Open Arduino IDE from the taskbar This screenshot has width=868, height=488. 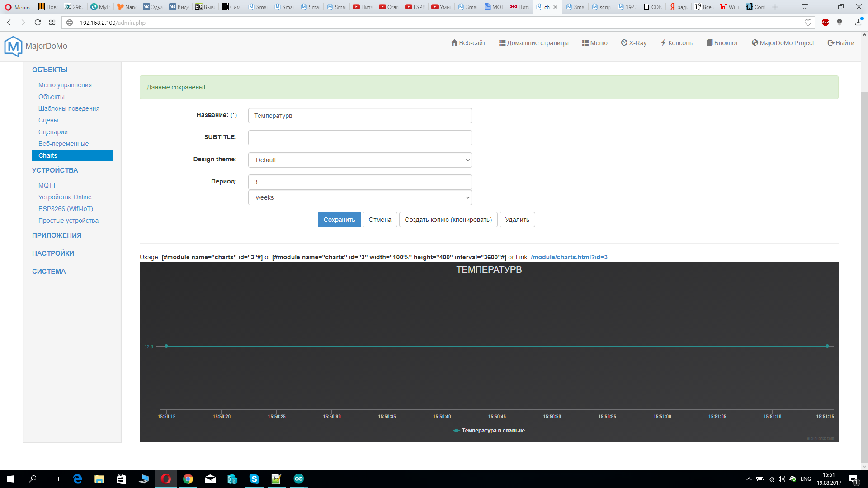coord(298,479)
